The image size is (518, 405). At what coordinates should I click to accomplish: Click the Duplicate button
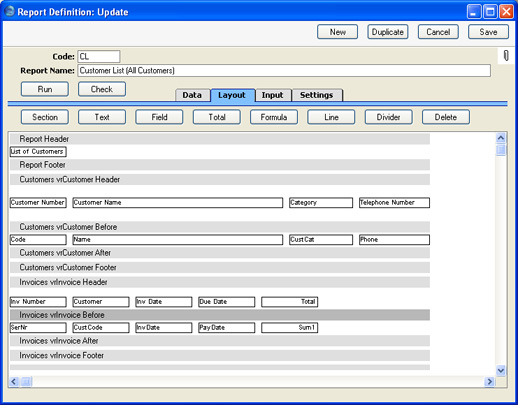[388, 32]
